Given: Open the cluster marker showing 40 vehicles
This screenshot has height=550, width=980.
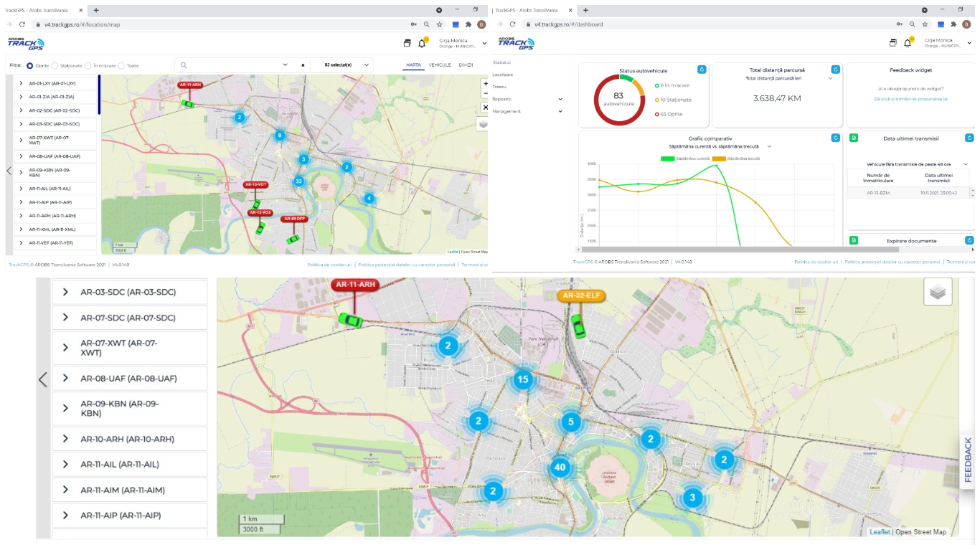Looking at the screenshot, I should 560,469.
